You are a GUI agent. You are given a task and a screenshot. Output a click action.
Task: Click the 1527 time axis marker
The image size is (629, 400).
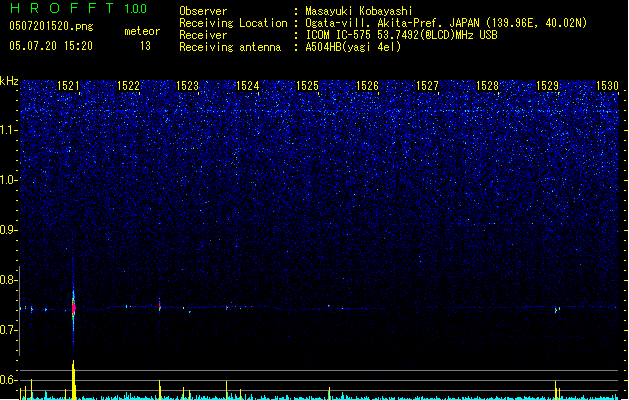(x=427, y=86)
